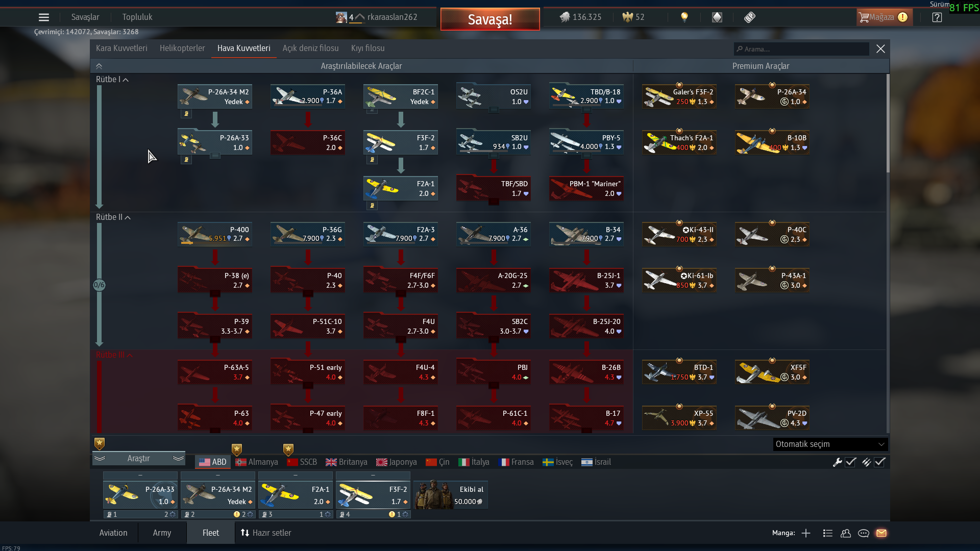This screenshot has height=551, width=980.
Task: Select the locked B-17 bomber
Action: point(586,418)
